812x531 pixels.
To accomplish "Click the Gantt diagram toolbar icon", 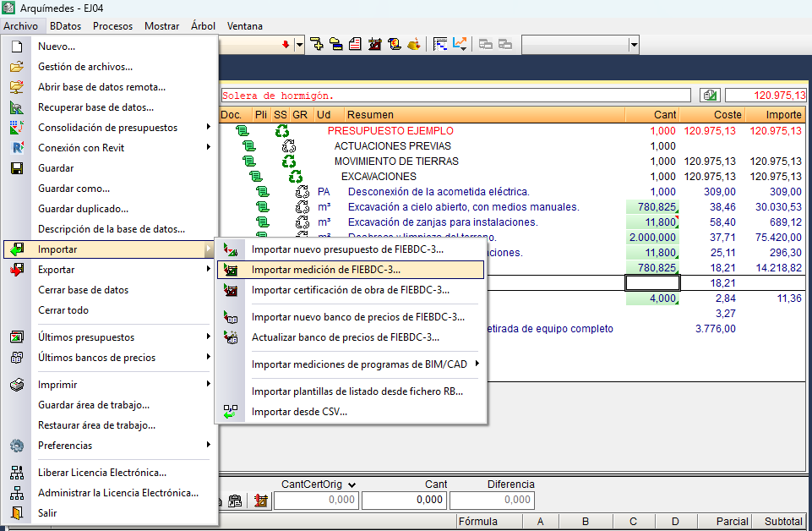I will click(440, 44).
